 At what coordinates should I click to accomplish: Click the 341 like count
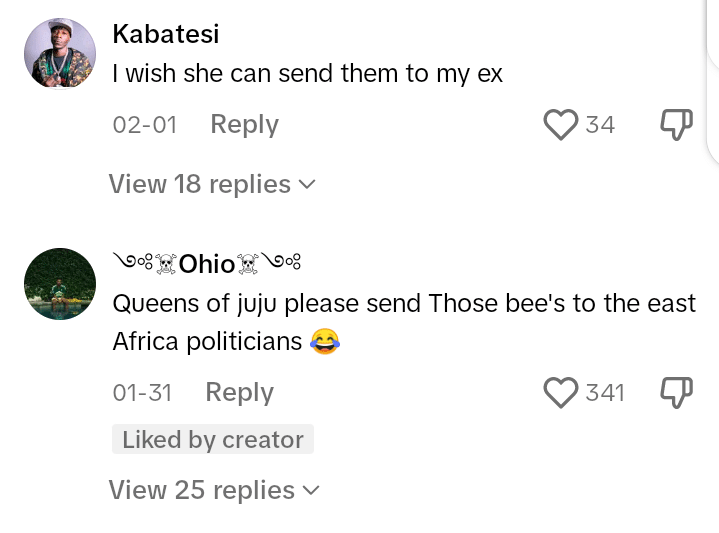605,393
